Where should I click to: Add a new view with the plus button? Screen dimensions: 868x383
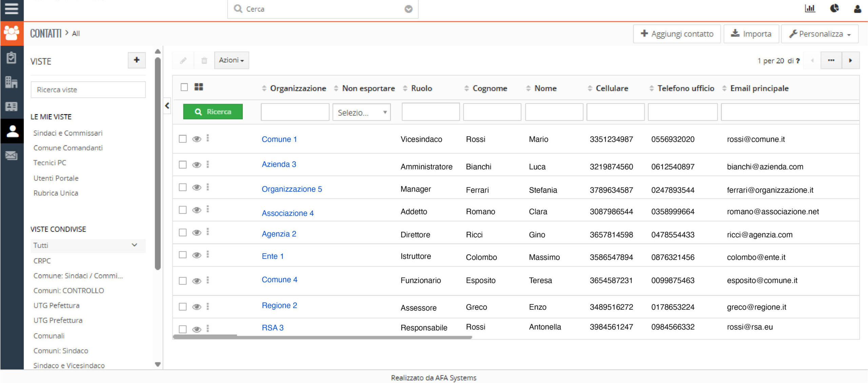tap(137, 60)
